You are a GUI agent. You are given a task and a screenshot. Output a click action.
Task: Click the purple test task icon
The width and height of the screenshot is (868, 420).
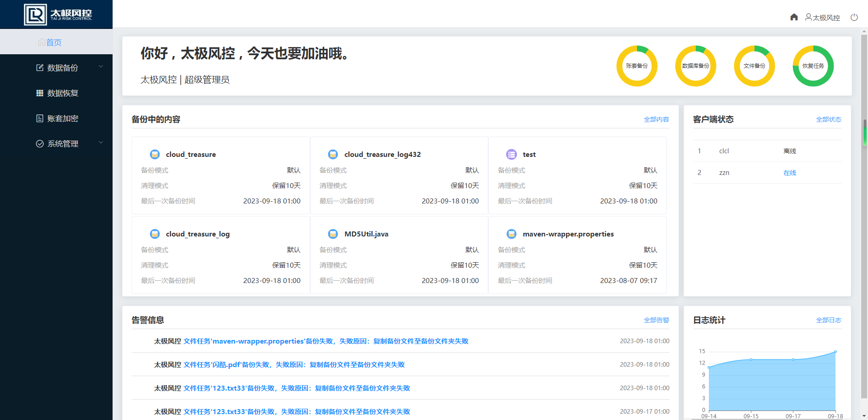[511, 154]
